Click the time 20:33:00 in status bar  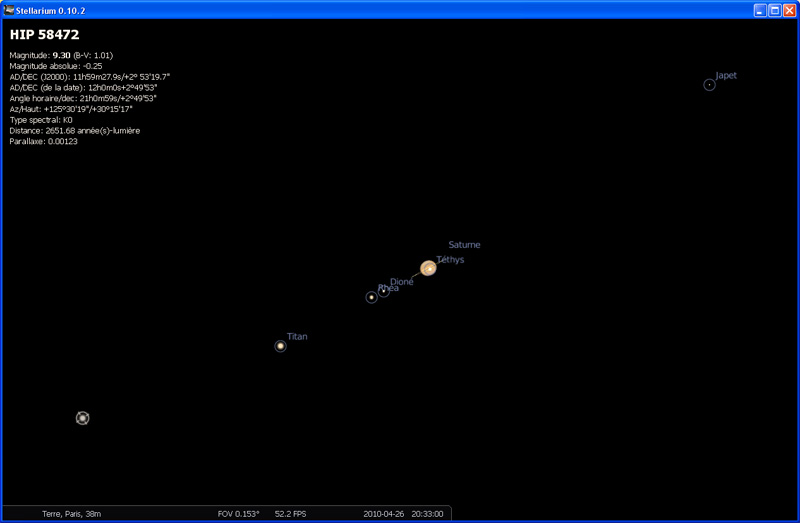[x=427, y=514]
